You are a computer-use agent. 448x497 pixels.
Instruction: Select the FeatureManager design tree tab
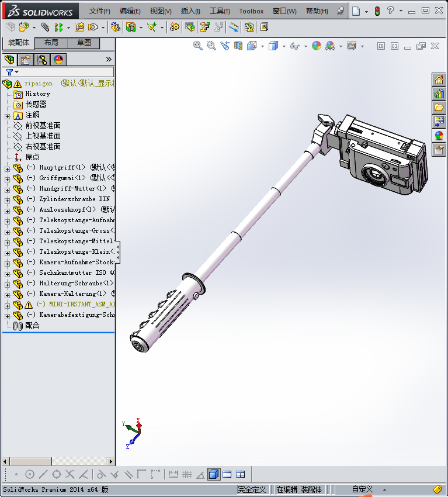click(9, 59)
